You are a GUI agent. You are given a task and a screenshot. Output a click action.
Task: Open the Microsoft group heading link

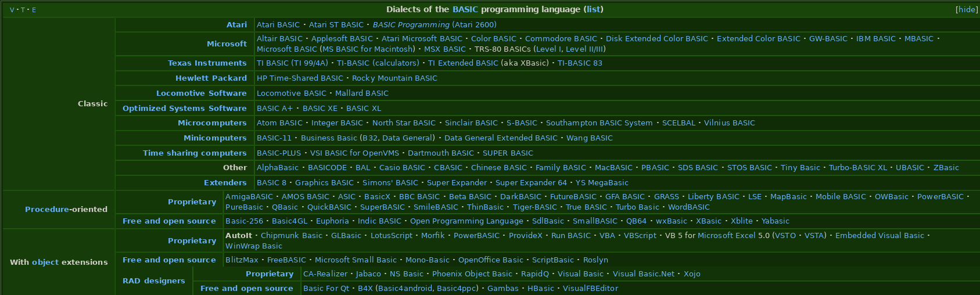(227, 44)
